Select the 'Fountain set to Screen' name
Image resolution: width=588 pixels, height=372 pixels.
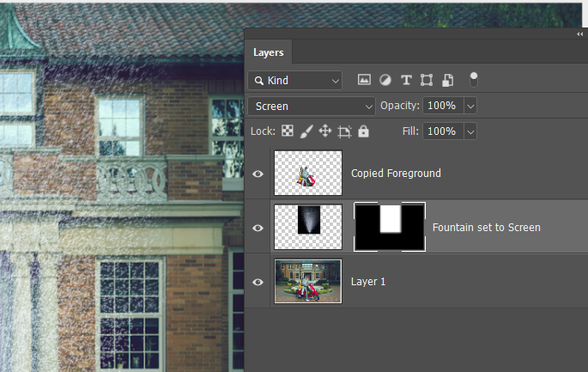coord(487,228)
